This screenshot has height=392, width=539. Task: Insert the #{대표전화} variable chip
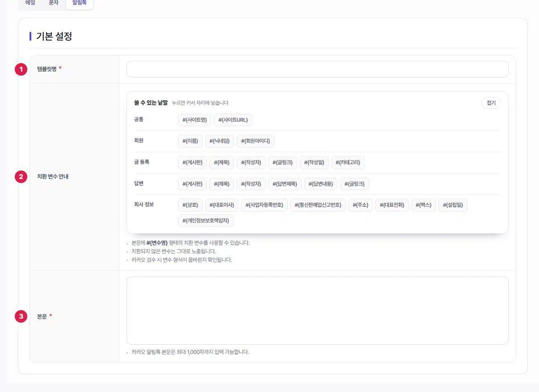392,205
